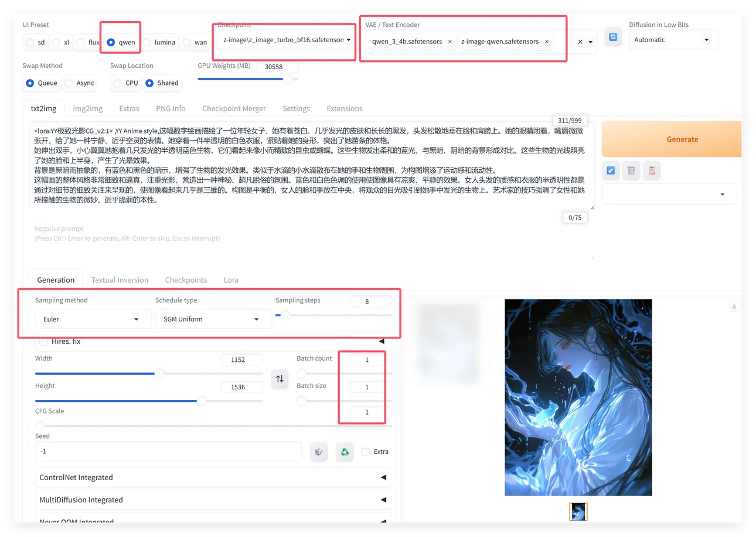This screenshot has width=756, height=537.
Task: Click the dice icon to randomize seed
Action: click(319, 452)
